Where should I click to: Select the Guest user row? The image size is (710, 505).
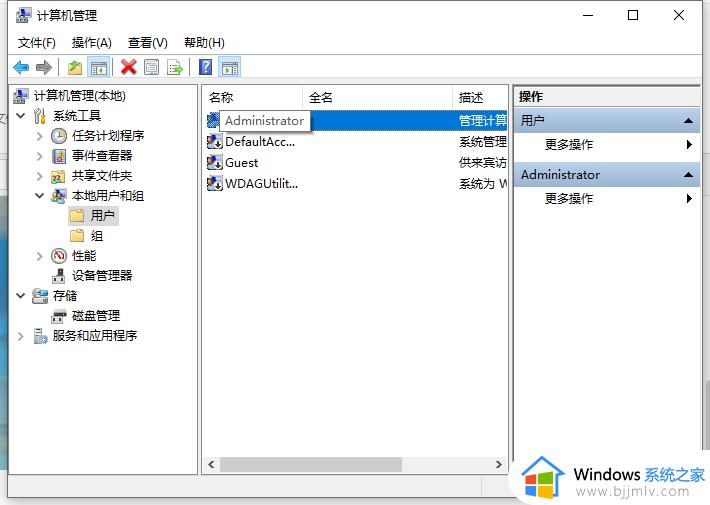[x=356, y=163]
